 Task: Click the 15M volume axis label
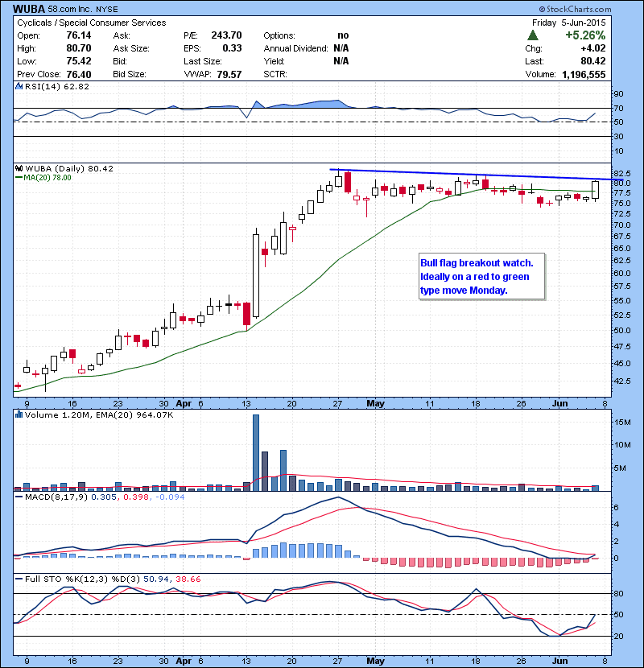point(622,423)
